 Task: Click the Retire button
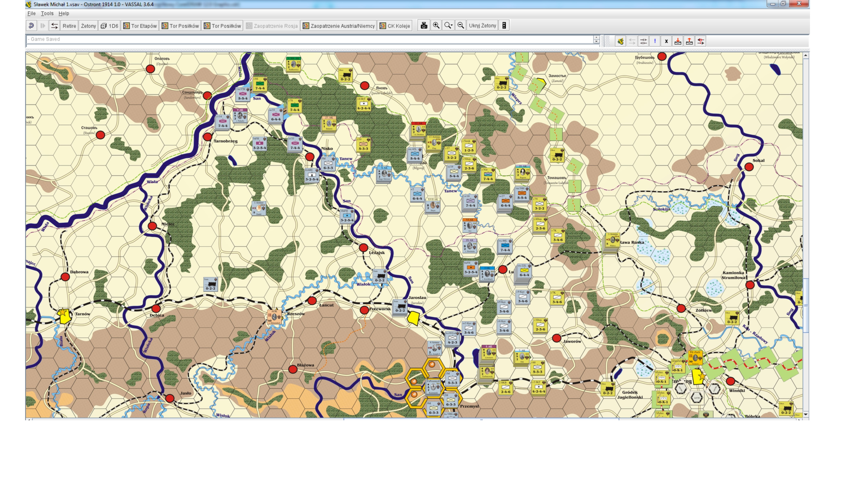[69, 26]
